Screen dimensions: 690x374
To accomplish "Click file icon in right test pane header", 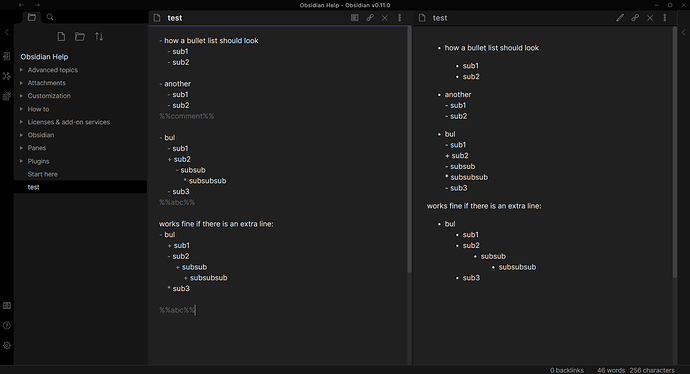I will (422, 18).
